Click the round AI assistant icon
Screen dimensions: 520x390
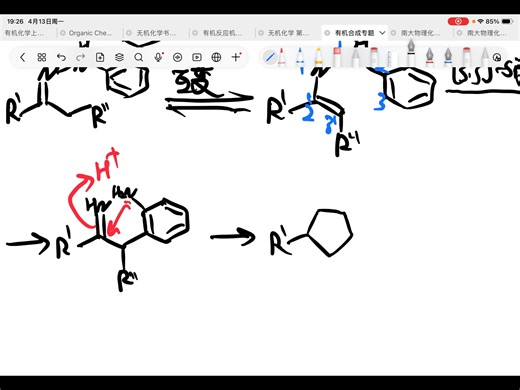pyautogui.click(x=177, y=57)
